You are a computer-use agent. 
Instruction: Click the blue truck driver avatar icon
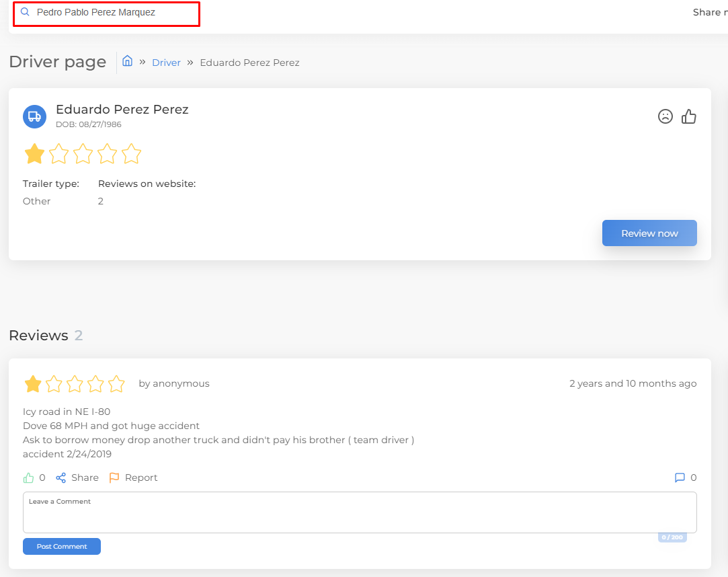[x=34, y=116]
